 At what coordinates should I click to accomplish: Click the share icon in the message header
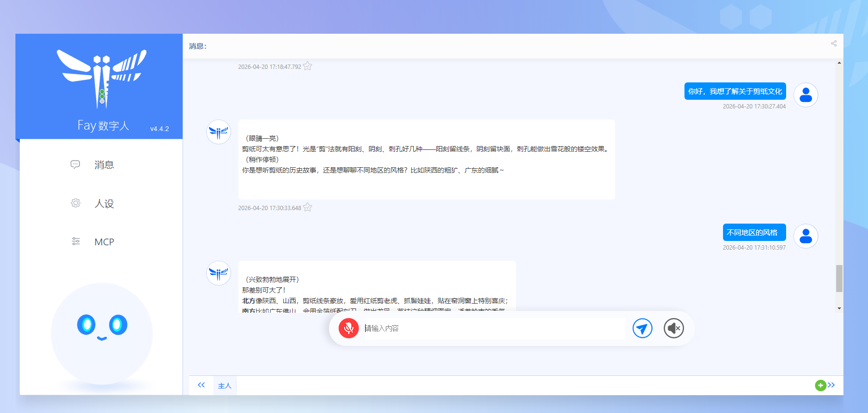tap(834, 43)
